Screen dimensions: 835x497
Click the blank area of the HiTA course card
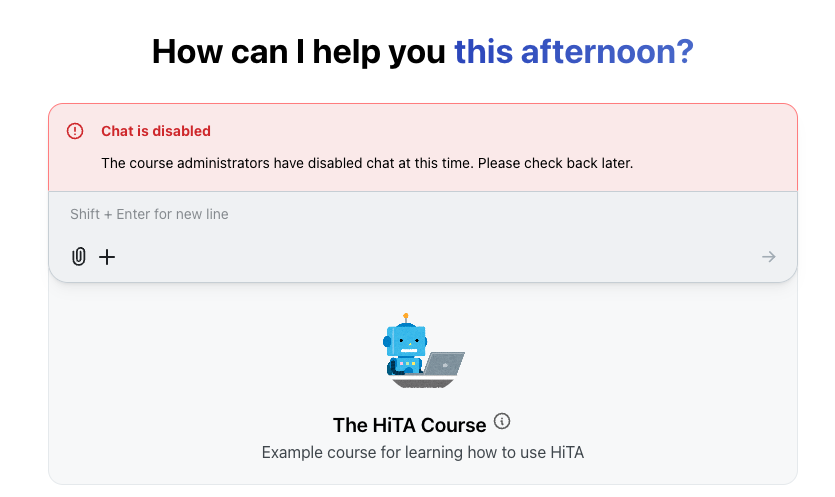pos(160,384)
